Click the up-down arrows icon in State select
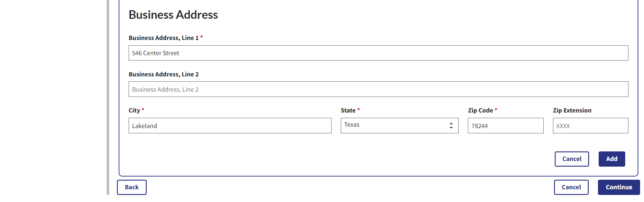This screenshot has width=644, height=202. 451,126
